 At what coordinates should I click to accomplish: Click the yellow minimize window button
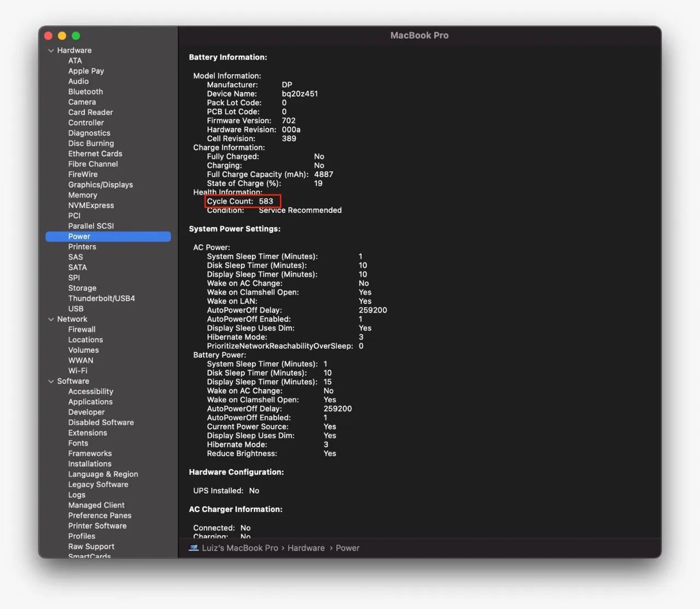[62, 36]
